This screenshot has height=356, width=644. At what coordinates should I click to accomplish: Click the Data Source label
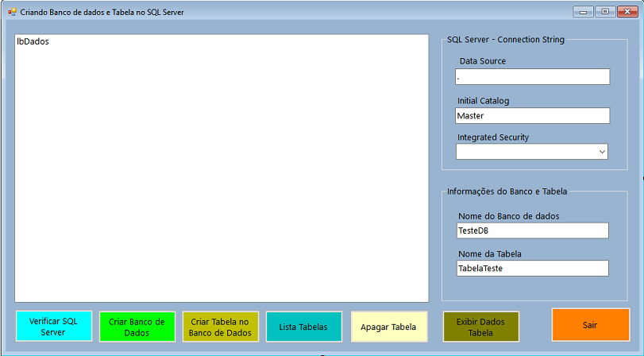(483, 61)
